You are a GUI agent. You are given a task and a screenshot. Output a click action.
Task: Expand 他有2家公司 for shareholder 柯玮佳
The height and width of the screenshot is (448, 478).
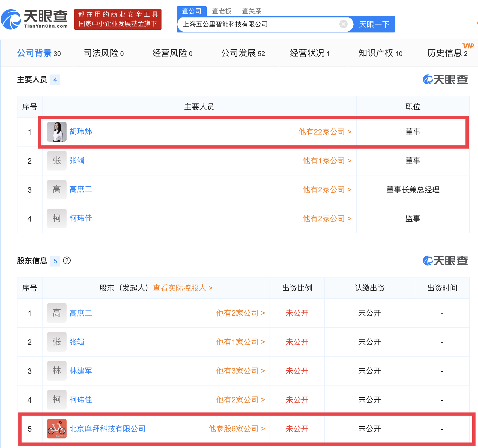(x=241, y=400)
